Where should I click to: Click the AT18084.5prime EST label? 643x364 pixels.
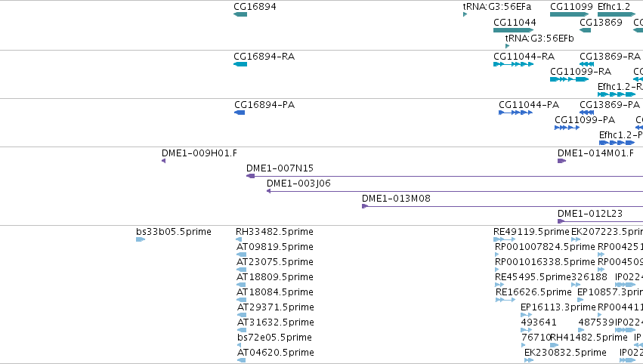point(275,292)
